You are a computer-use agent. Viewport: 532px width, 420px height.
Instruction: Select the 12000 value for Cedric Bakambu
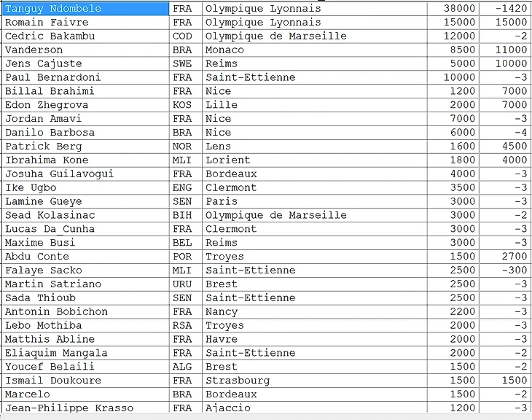tap(453, 36)
